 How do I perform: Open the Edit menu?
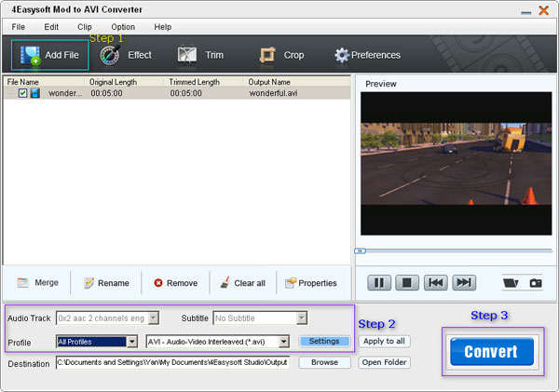click(x=51, y=27)
